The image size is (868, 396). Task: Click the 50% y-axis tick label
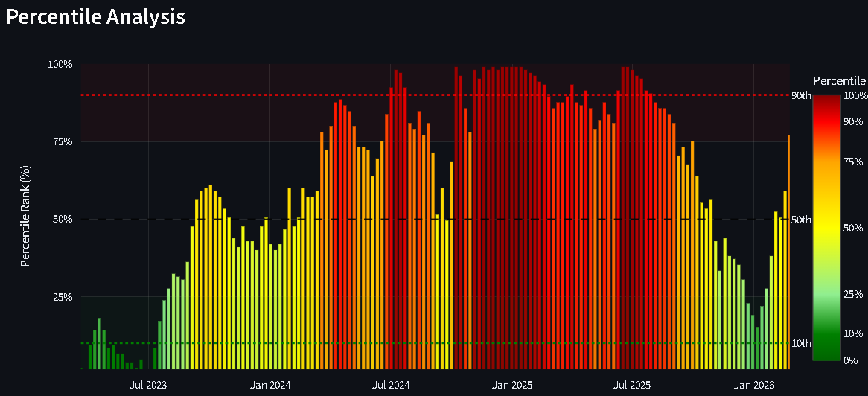(x=63, y=220)
